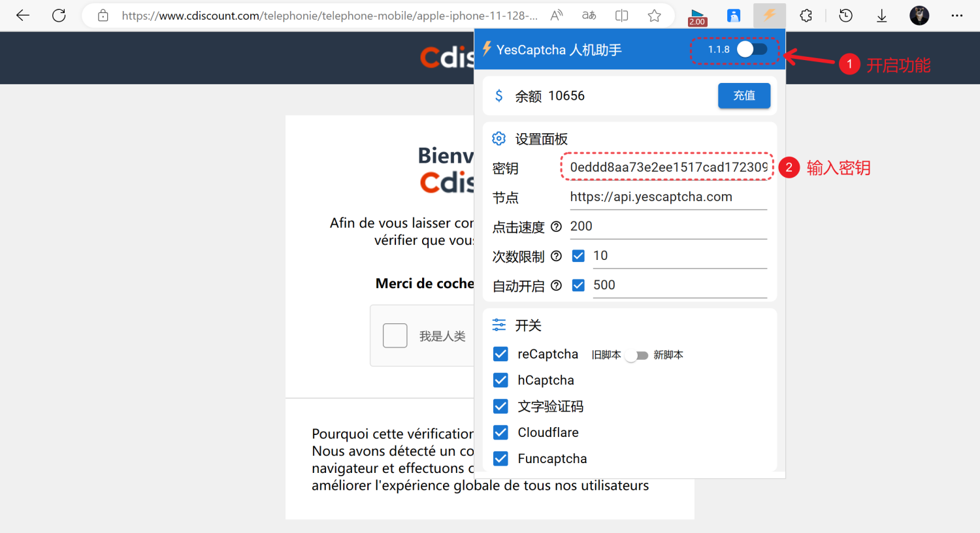Viewport: 980px width, 533px height.
Task: Uncheck the reCaptcha checkbox
Action: coord(500,354)
